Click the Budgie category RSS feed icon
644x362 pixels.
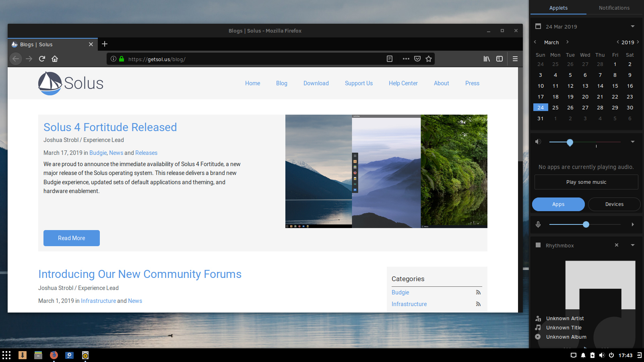tap(478, 292)
